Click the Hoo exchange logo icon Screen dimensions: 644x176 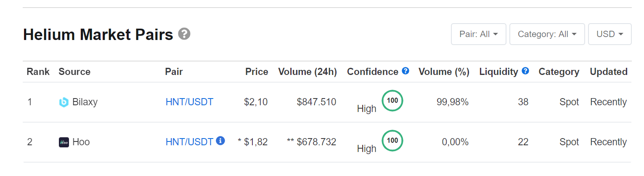[64, 142]
